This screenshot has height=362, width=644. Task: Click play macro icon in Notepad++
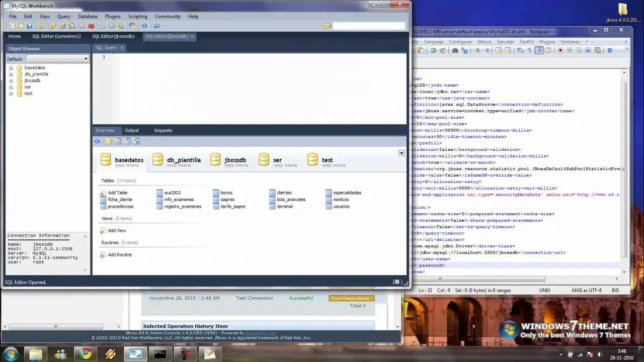point(579,50)
